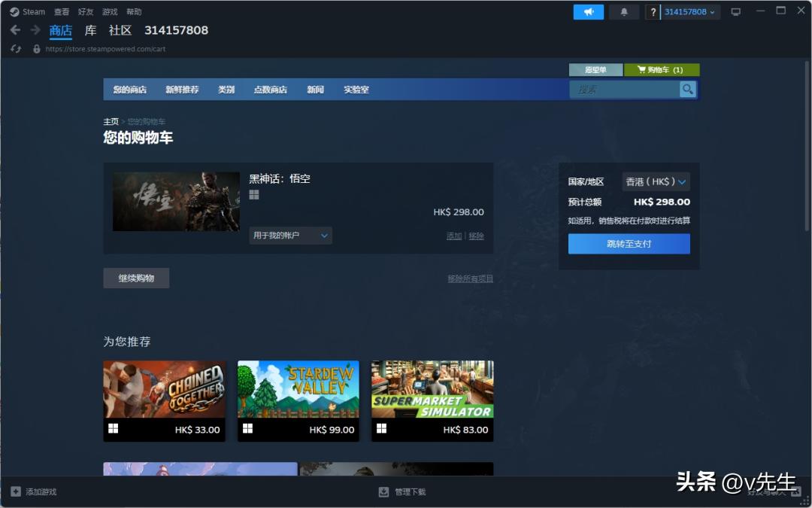
Task: Click the page vertical scrollbar
Action: 807,148
